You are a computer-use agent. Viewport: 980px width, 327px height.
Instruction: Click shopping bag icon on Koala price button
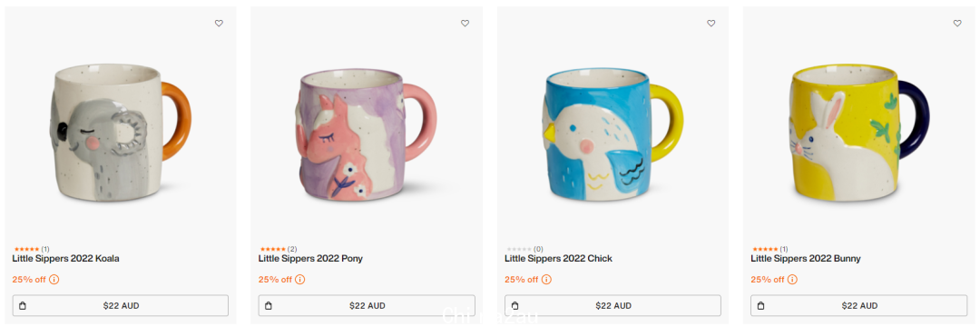[23, 306]
